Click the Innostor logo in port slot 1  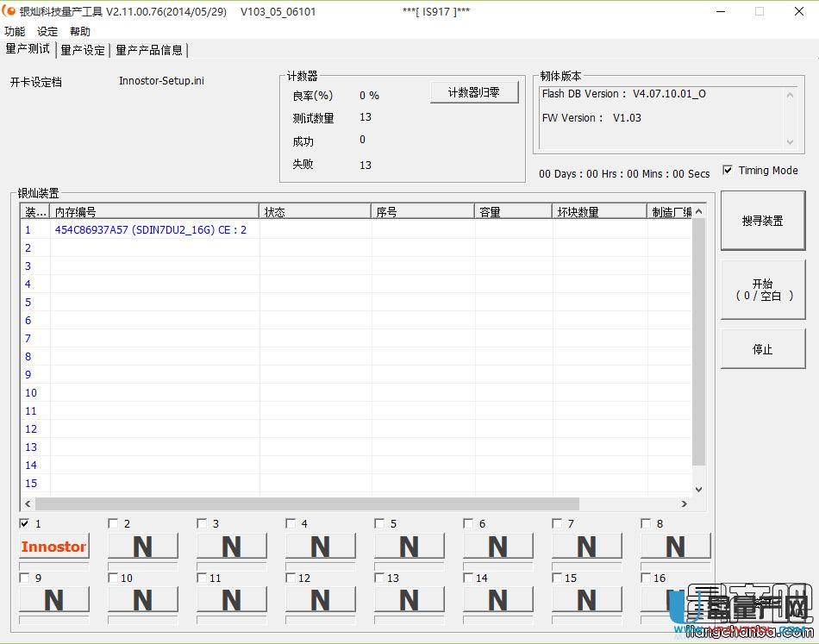click(53, 547)
